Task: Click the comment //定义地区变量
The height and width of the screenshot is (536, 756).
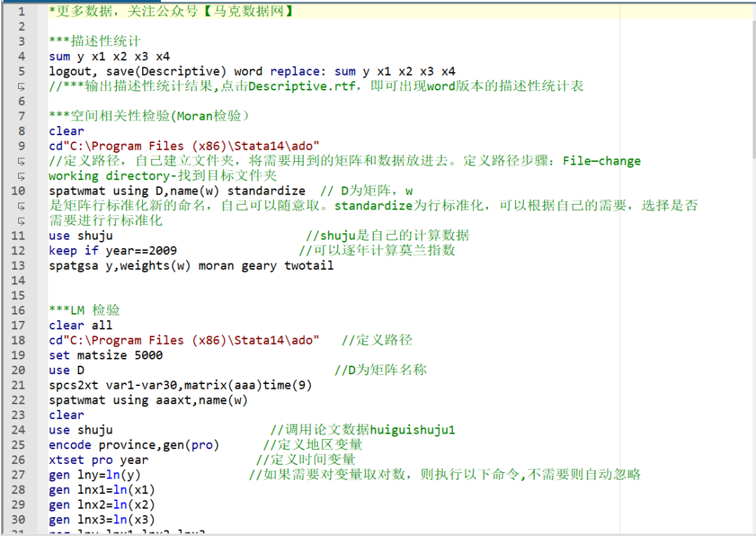Action: (313, 446)
